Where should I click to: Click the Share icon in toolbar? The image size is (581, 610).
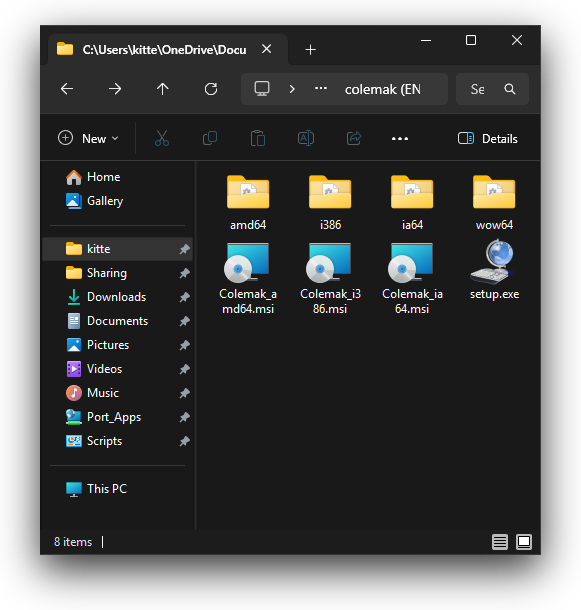pyautogui.click(x=354, y=138)
